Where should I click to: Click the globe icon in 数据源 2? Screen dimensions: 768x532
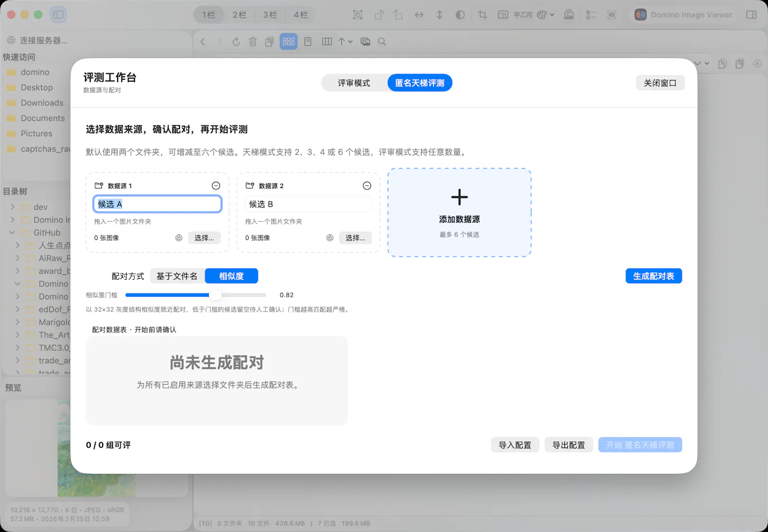pyautogui.click(x=330, y=238)
